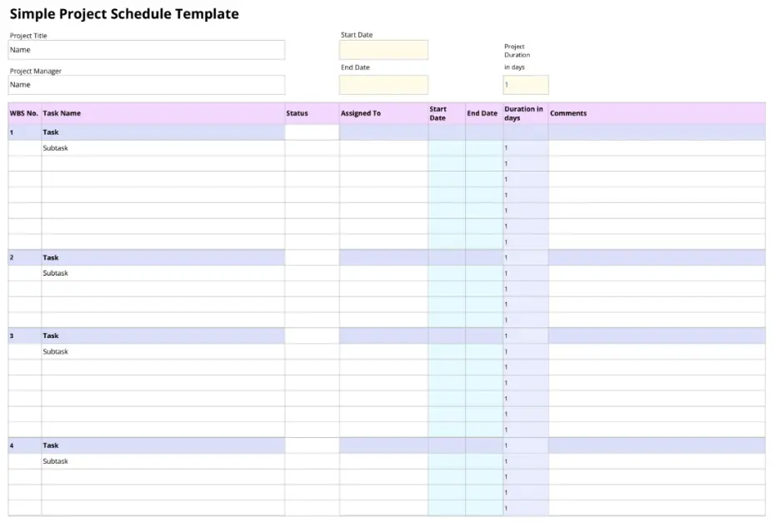
Task: Click the duration value 1 in first subtask row
Action: 506,147
